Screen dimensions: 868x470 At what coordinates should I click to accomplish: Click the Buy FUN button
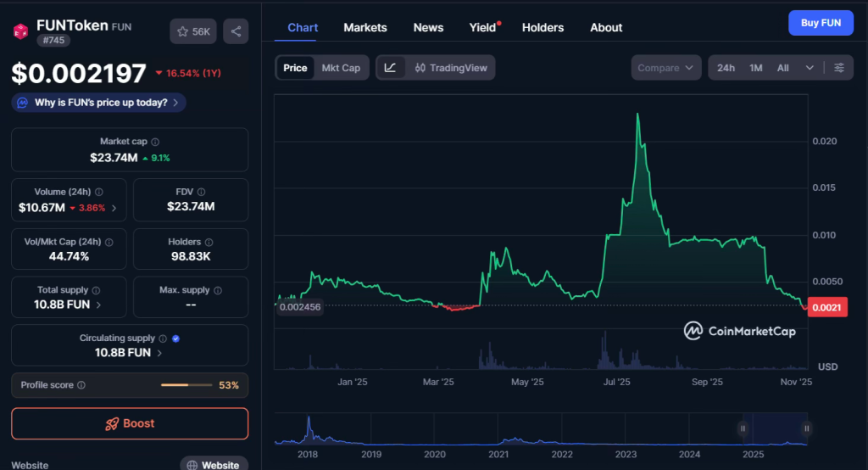[x=821, y=23]
